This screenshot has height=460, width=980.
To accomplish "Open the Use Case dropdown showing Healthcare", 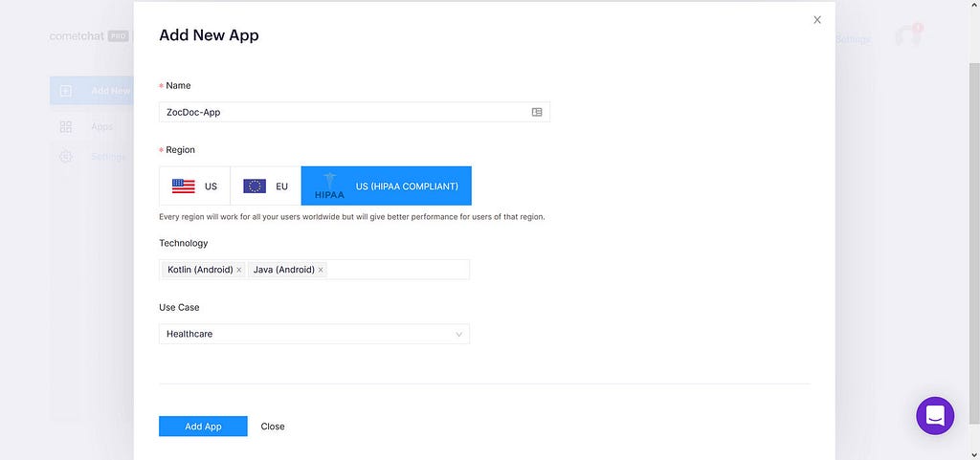I will pyautogui.click(x=314, y=334).
